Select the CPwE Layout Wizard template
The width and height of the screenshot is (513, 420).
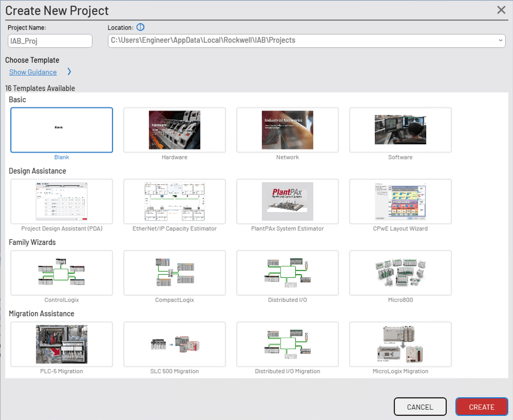[x=401, y=201]
